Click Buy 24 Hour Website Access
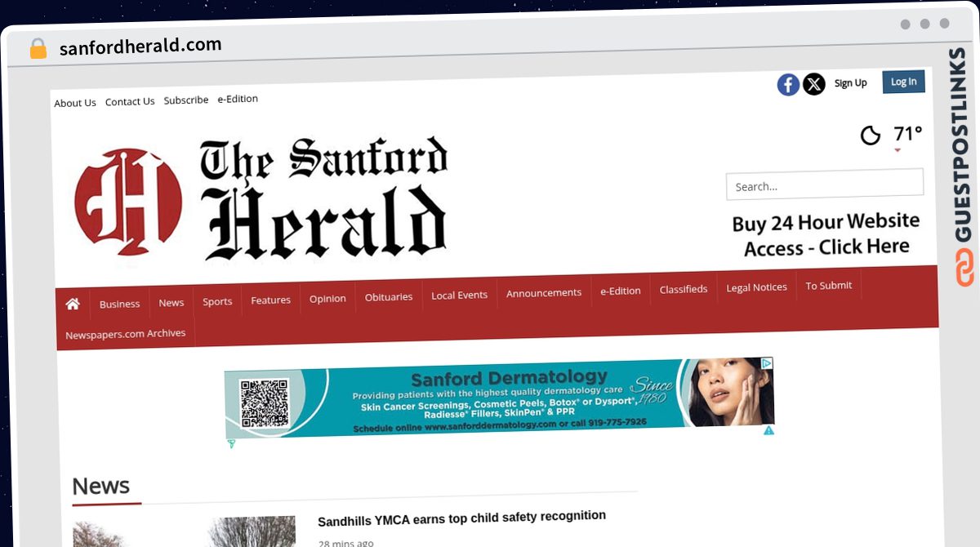This screenshot has height=547, width=980. [x=826, y=234]
